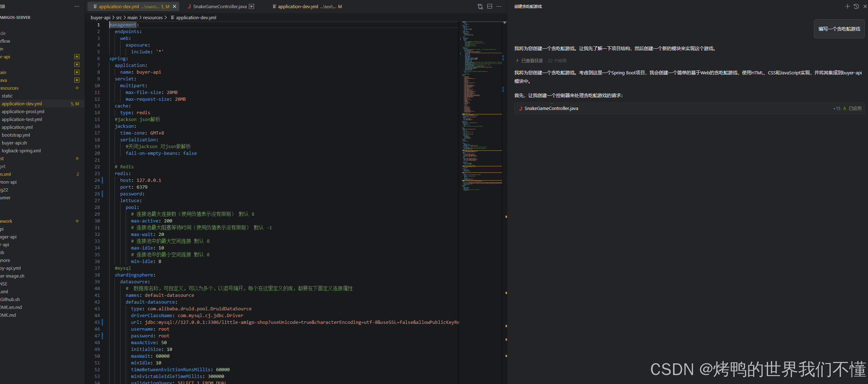Click the AMIGOS-SERVER explorer header
868x384 pixels.
click(x=15, y=17)
